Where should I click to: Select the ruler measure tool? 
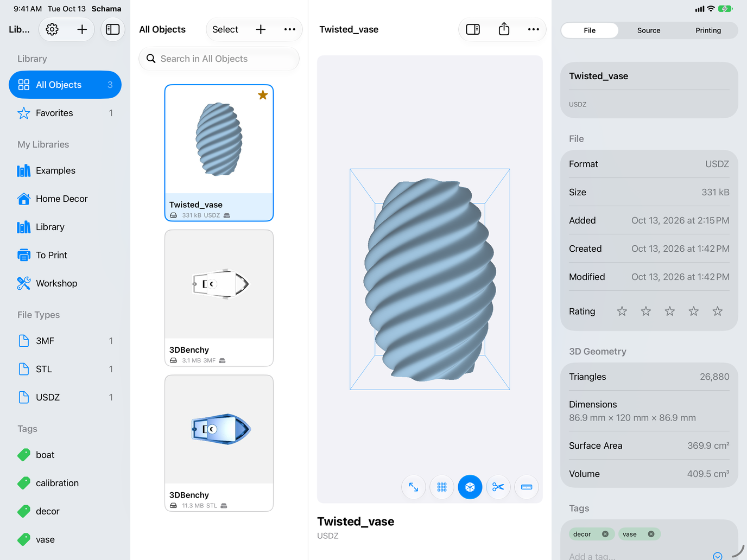(x=527, y=487)
